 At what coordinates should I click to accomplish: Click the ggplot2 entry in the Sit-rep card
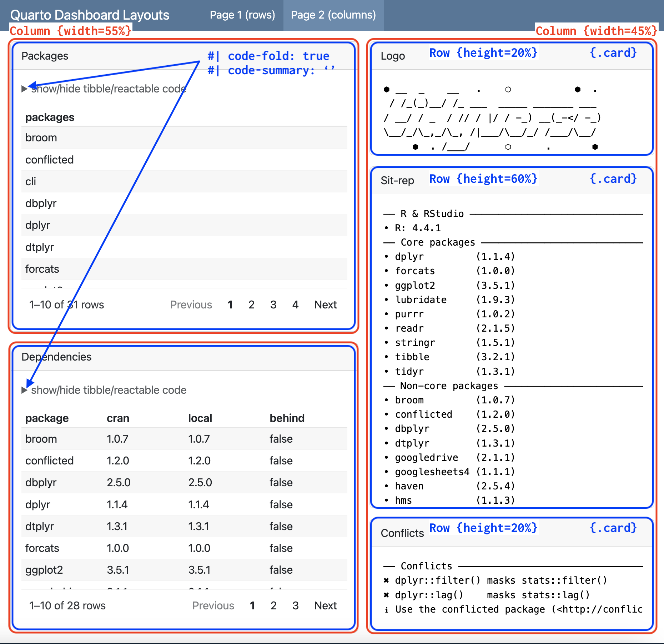click(x=415, y=285)
